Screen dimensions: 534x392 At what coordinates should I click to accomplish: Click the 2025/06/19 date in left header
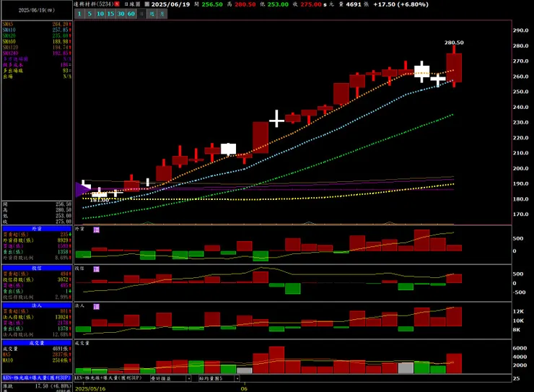point(36,10)
